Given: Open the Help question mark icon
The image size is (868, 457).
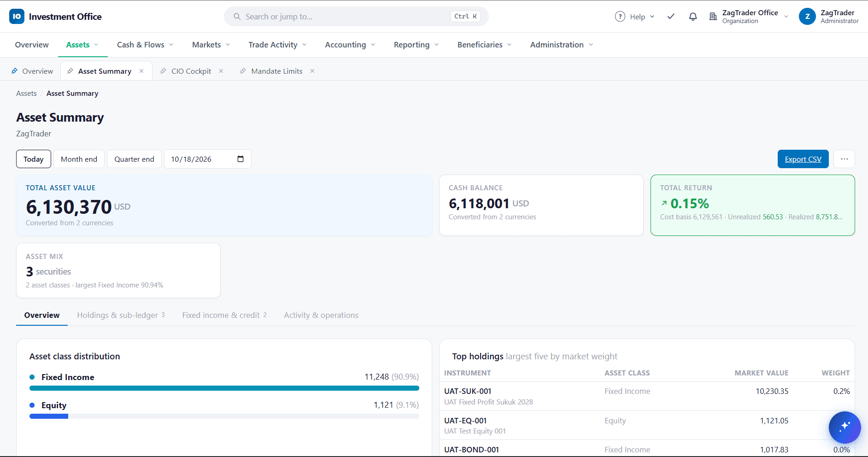Looking at the screenshot, I should 620,17.
